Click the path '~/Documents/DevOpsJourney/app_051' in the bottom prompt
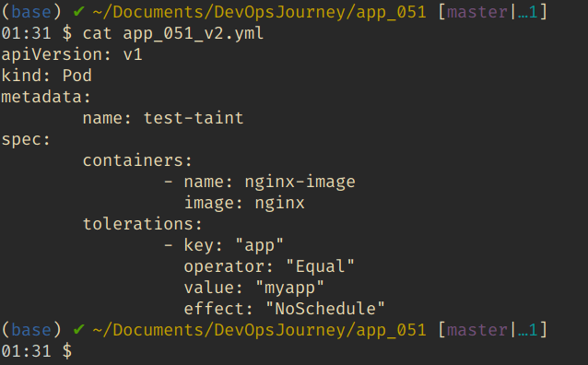The image size is (588, 365). [260, 330]
